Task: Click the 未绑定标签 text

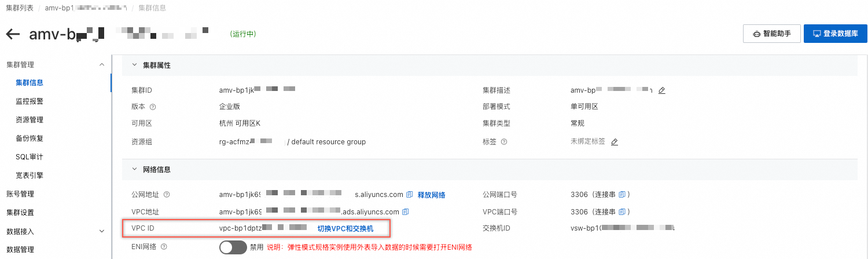Action: (588, 142)
